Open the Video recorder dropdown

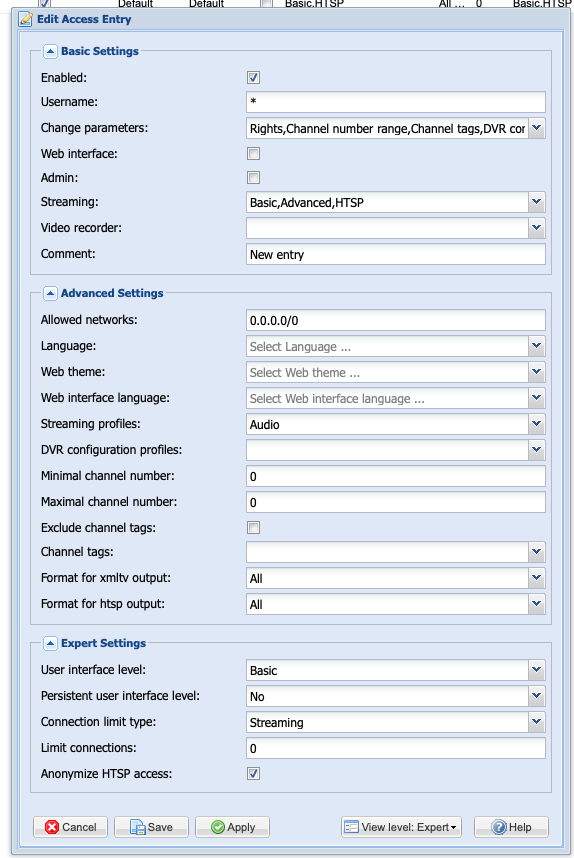pyautogui.click(x=396, y=228)
